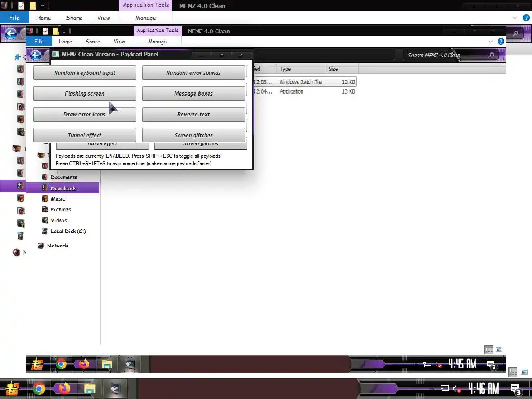Click the Quick access star icon
The height and width of the screenshot is (399, 532).
click(17, 57)
